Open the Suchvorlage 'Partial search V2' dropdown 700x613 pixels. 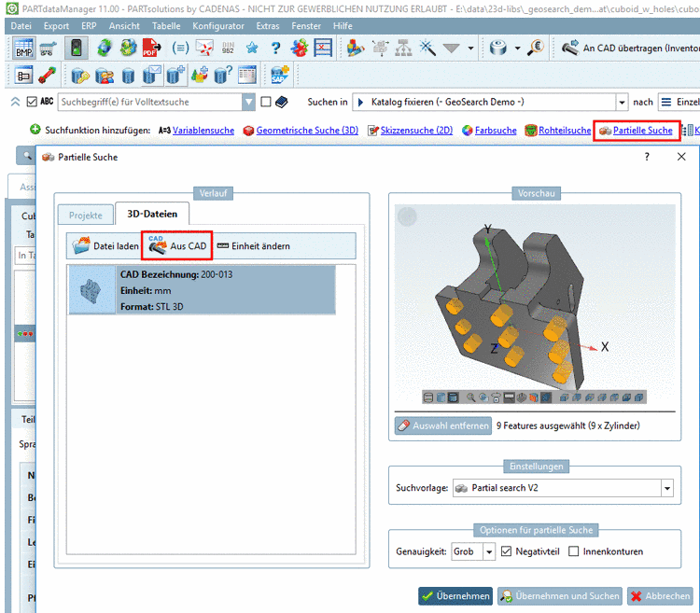click(x=667, y=488)
